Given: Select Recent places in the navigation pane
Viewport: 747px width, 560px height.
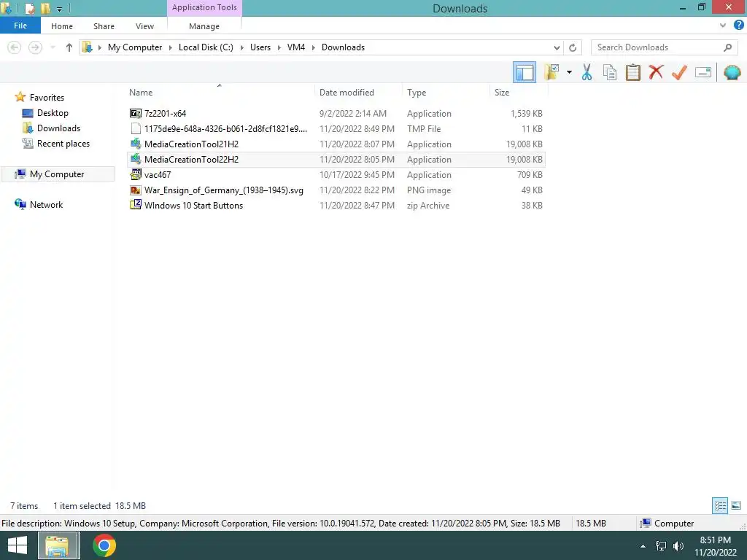Looking at the screenshot, I should (x=63, y=144).
